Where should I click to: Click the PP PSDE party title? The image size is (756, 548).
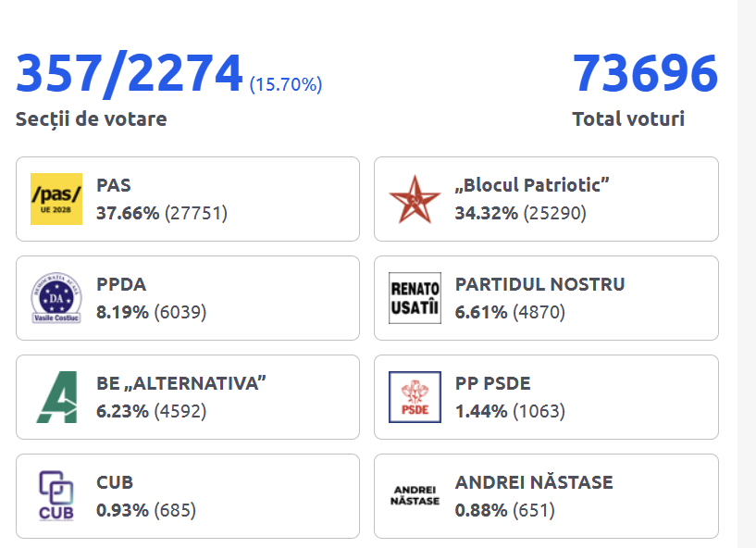pyautogui.click(x=493, y=383)
